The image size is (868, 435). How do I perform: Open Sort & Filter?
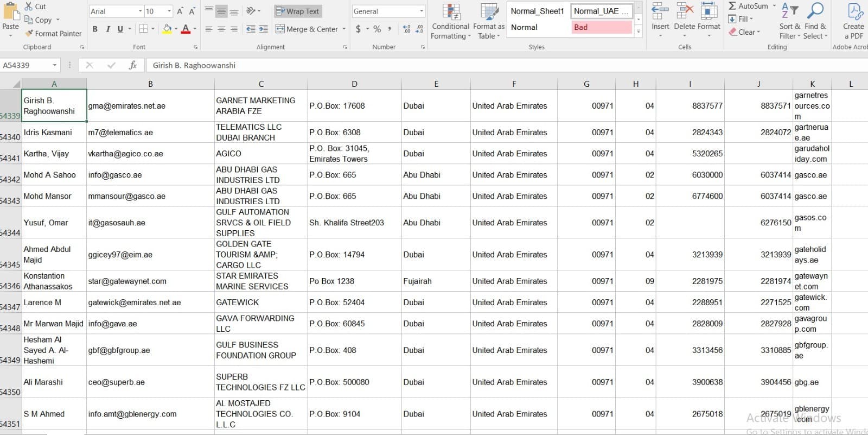click(x=790, y=22)
